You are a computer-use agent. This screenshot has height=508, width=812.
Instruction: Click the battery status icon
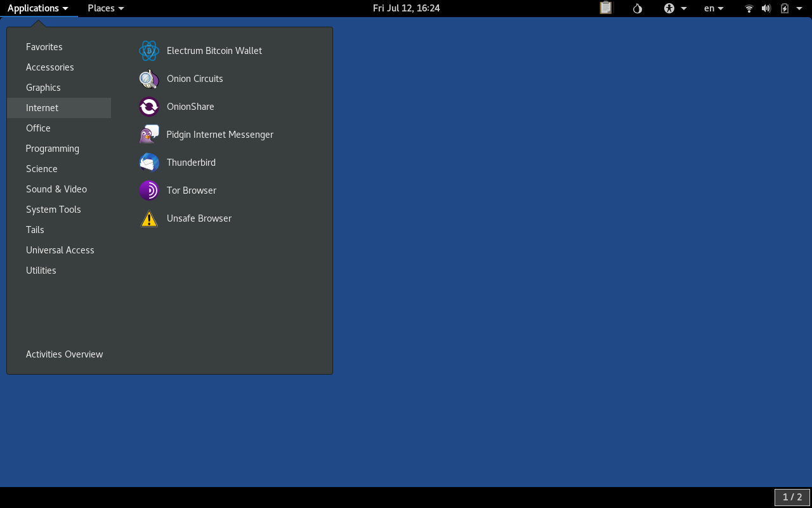coord(785,8)
